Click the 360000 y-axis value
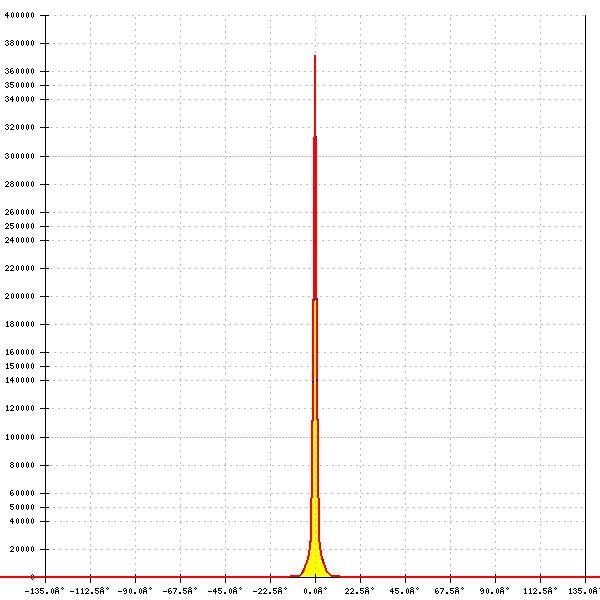600x600 pixels. (20, 71)
